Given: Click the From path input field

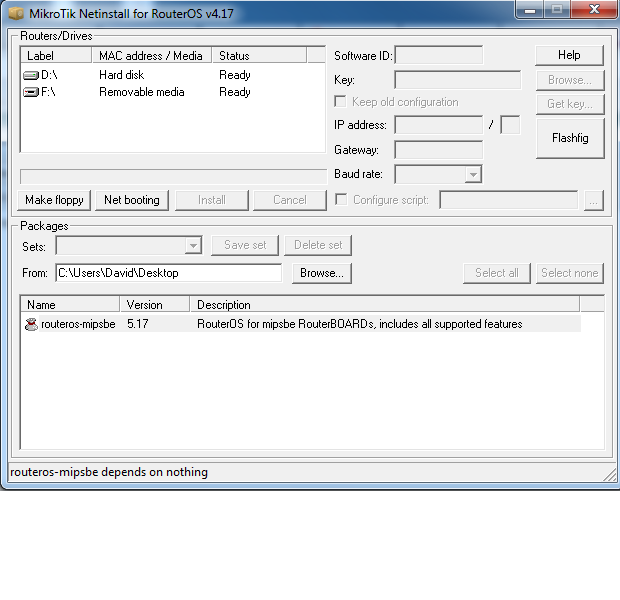Looking at the screenshot, I should 169,273.
